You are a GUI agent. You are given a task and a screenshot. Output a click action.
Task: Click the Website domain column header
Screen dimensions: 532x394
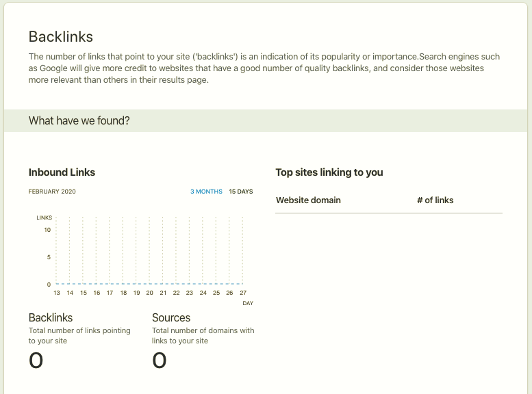308,200
